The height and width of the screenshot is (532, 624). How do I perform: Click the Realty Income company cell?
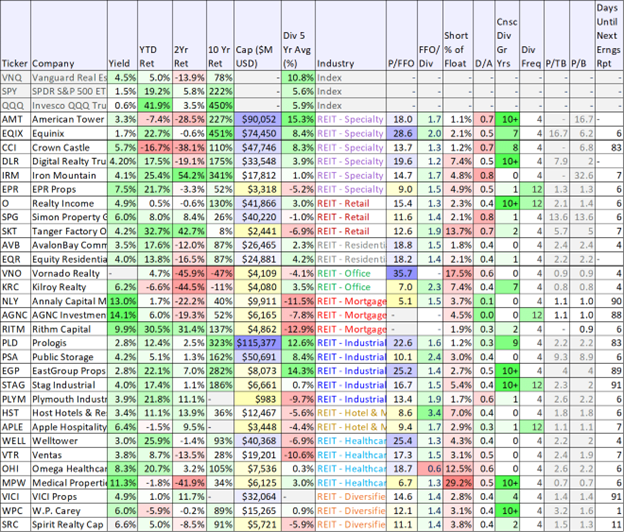69,203
